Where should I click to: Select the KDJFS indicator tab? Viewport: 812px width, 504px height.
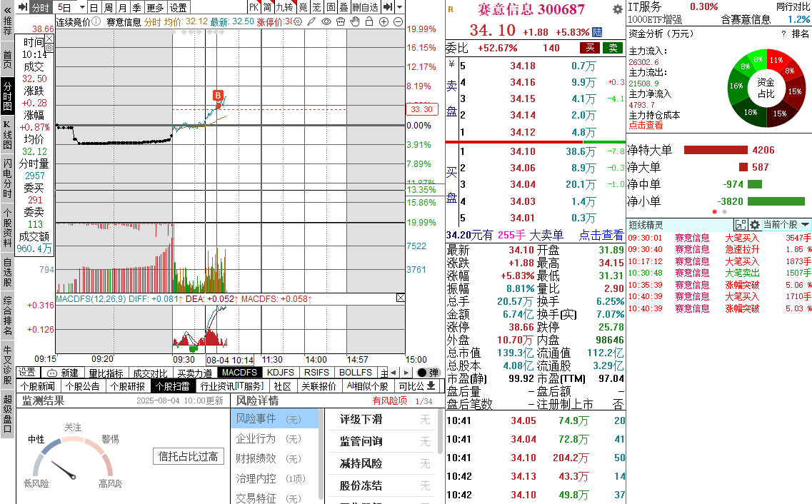pyautogui.click(x=280, y=373)
